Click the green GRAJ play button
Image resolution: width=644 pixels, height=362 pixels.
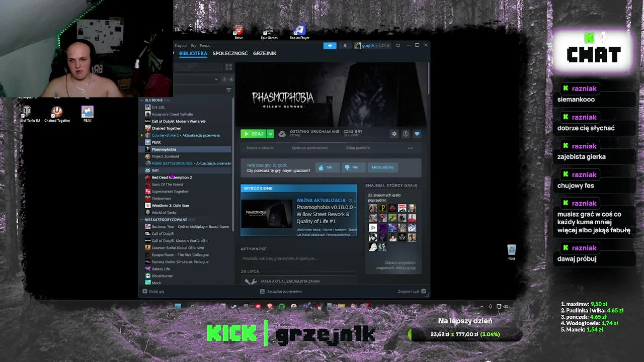pyautogui.click(x=254, y=134)
